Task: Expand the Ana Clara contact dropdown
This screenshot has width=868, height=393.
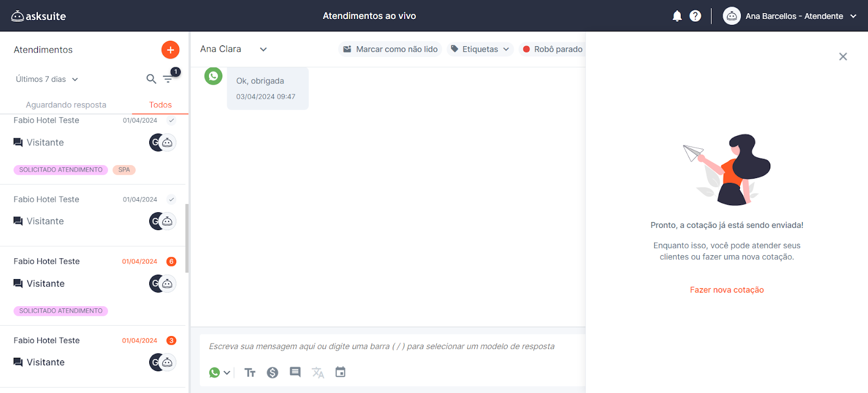Action: (263, 49)
